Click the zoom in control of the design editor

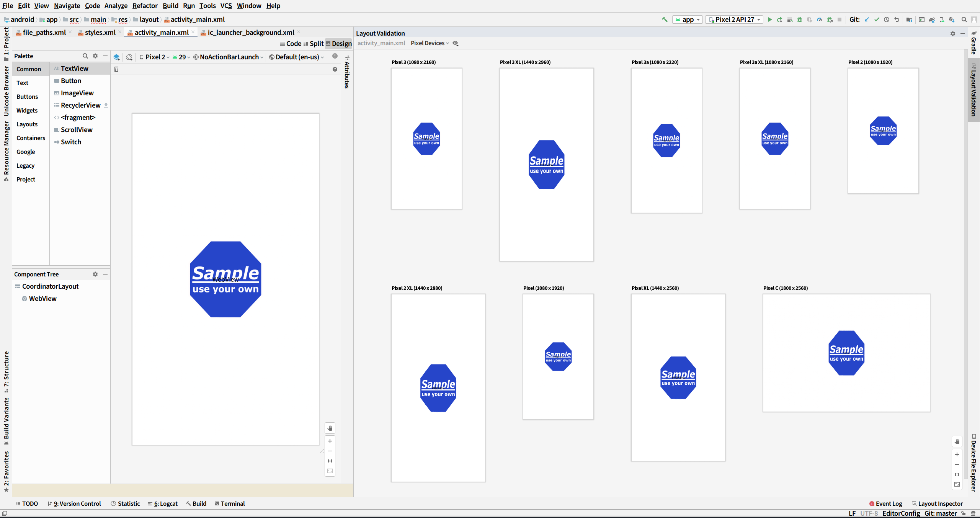tap(330, 441)
